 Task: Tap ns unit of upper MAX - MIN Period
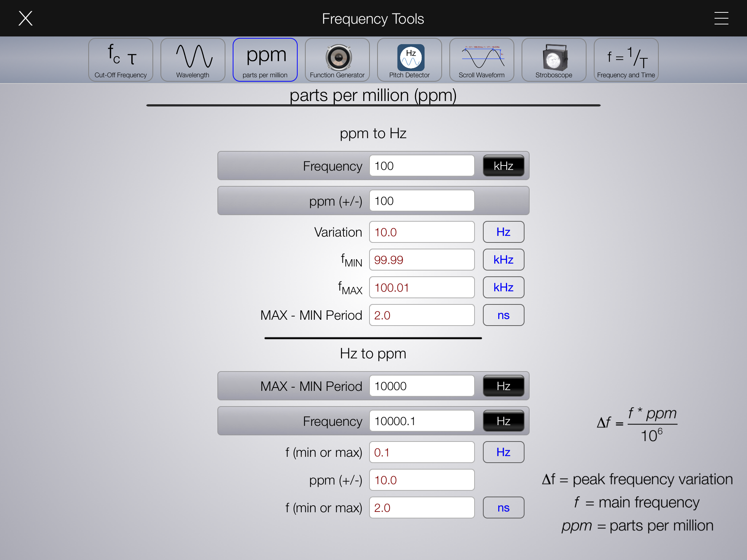[503, 315]
